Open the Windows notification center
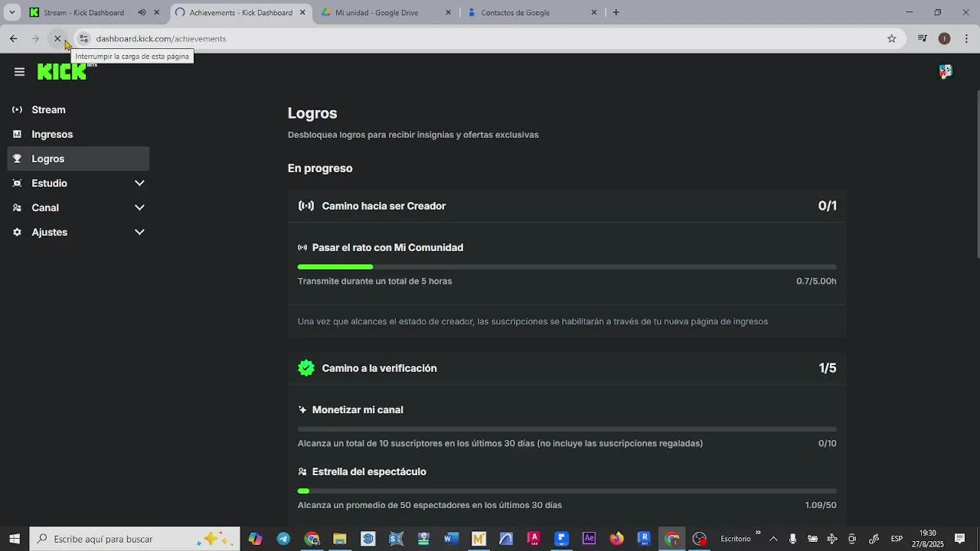The width and height of the screenshot is (980, 551). 959,539
